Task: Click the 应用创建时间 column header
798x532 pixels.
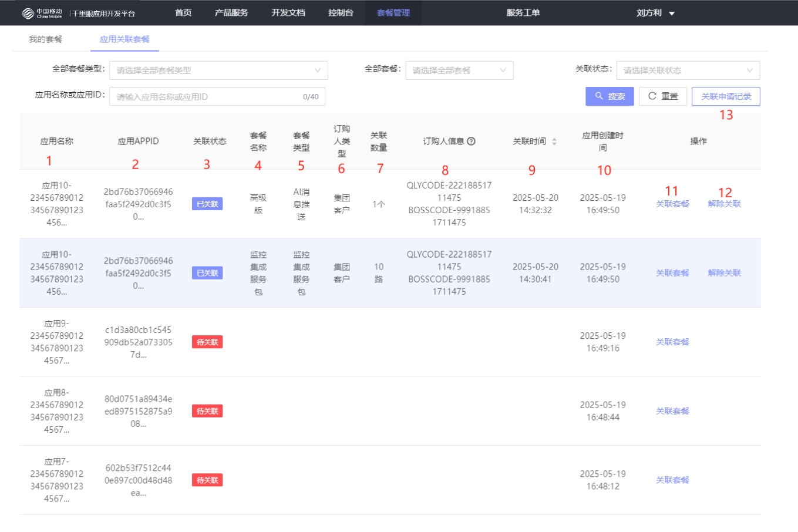Action: click(x=603, y=142)
